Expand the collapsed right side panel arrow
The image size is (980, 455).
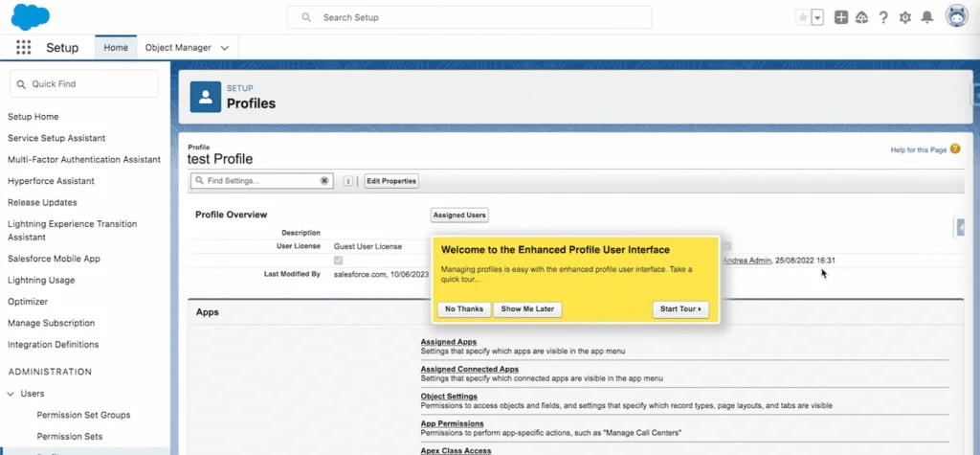coord(961,228)
